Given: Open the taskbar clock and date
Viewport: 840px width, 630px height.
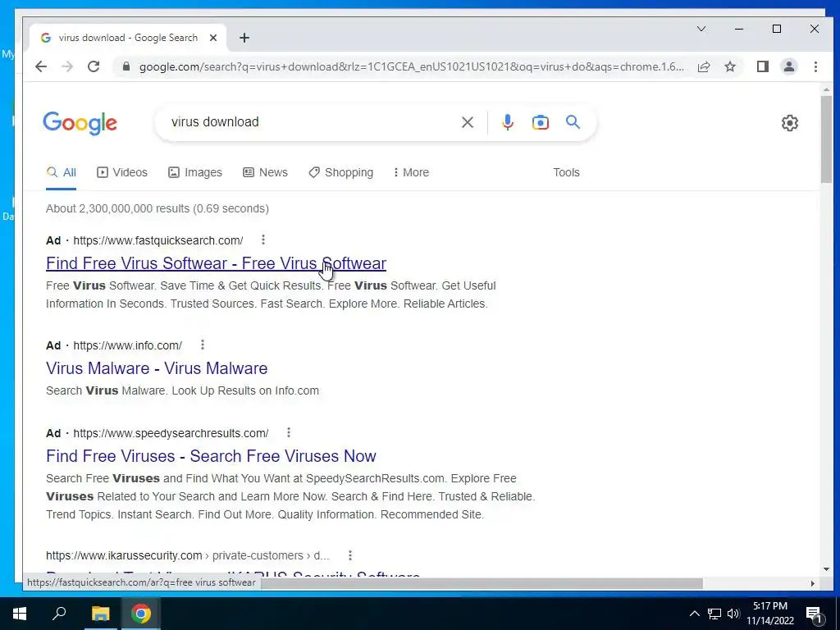Looking at the screenshot, I should point(770,614).
